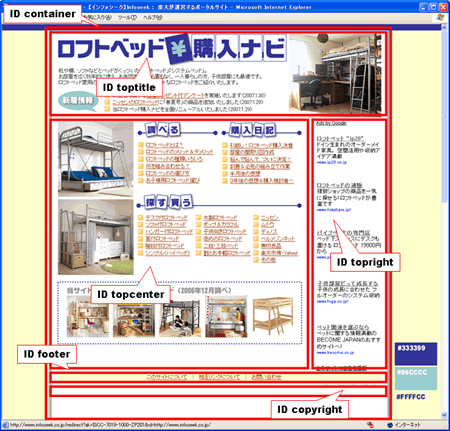Screen dimensions: 450x431
Task: Open the 楽天市場・Yahoo! link
Action: pyautogui.click(x=279, y=253)
